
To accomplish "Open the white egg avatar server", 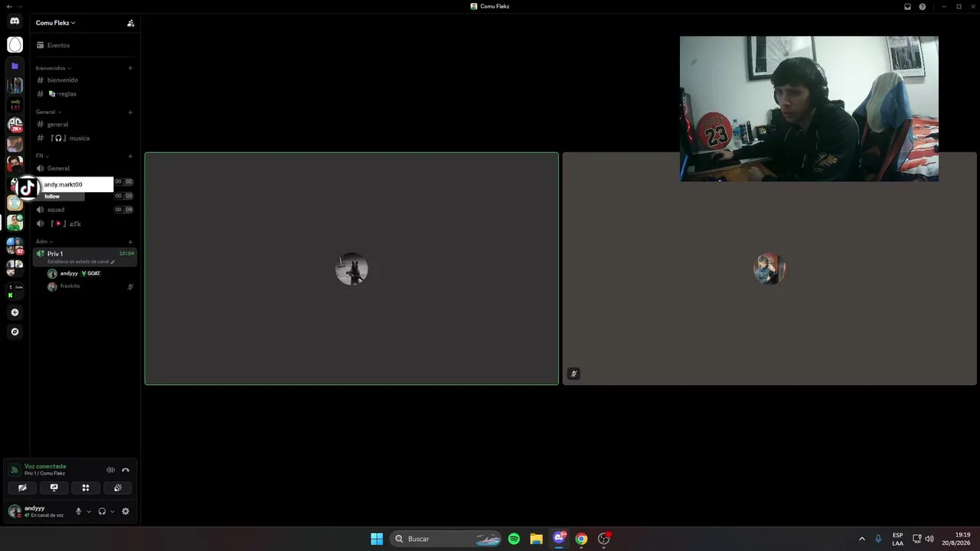I will click(x=15, y=45).
